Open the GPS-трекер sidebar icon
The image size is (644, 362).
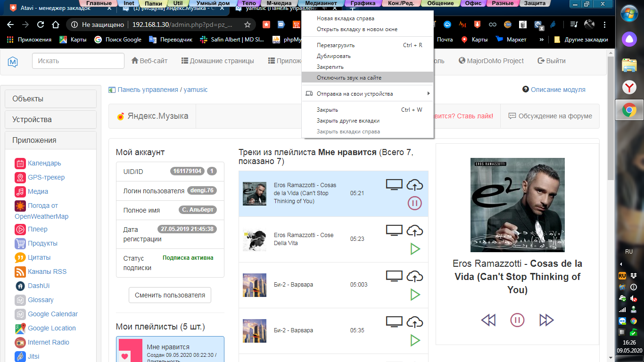(20, 178)
